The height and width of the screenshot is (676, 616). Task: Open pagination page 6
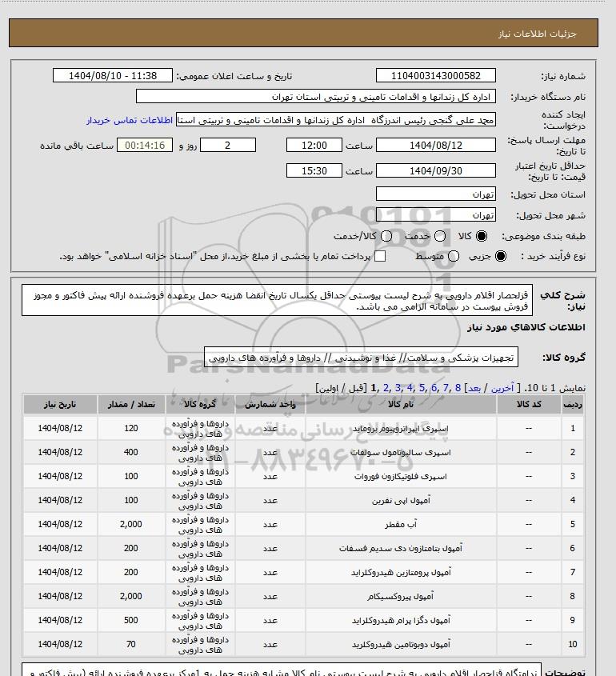pyautogui.click(x=434, y=388)
